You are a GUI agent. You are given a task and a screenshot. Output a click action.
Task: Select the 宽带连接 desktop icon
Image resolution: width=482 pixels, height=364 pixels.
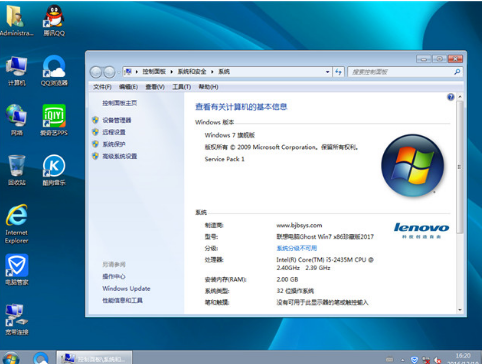click(16, 319)
